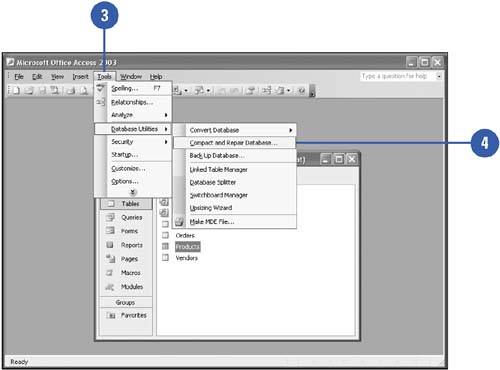
Task: Click the Microsoft Access Help toolbar icon
Action: 301,90
